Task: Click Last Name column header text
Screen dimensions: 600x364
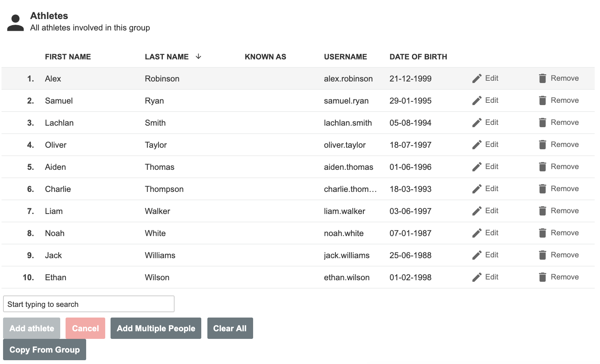Action: 167,57
